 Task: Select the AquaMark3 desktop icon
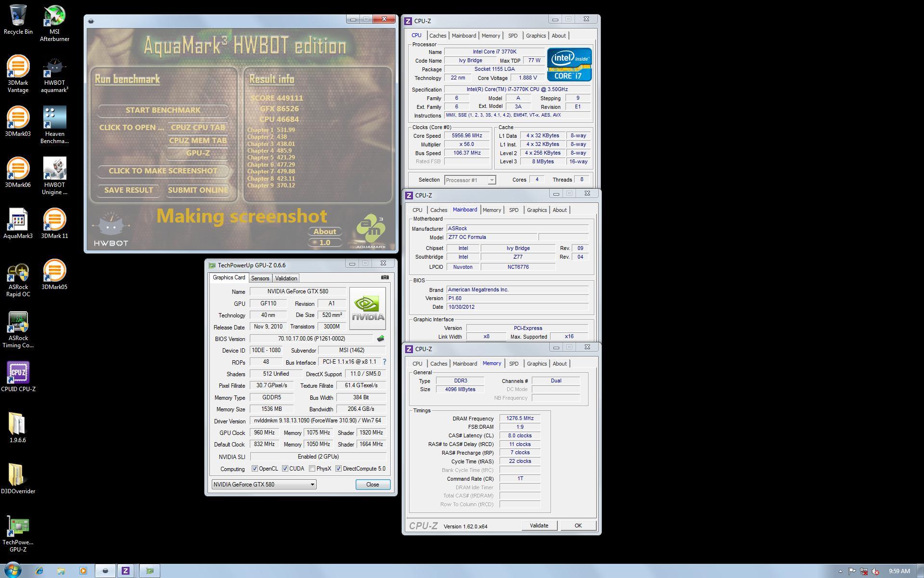pos(18,224)
